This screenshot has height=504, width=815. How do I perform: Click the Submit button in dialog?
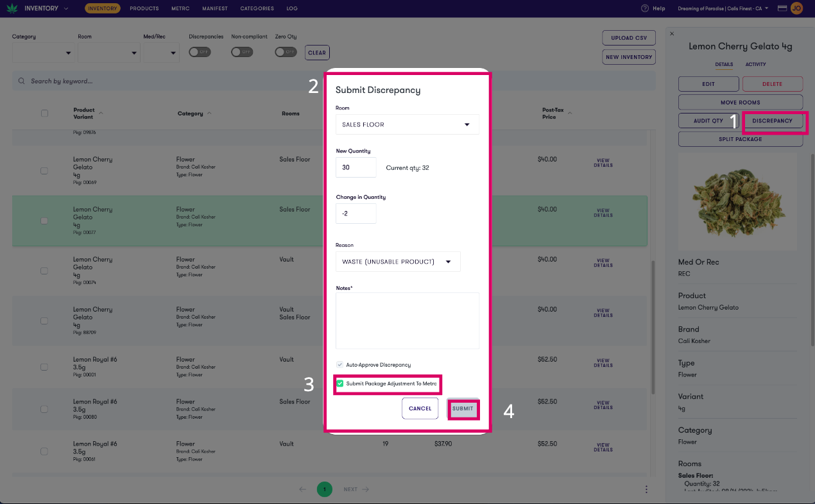tap(463, 408)
